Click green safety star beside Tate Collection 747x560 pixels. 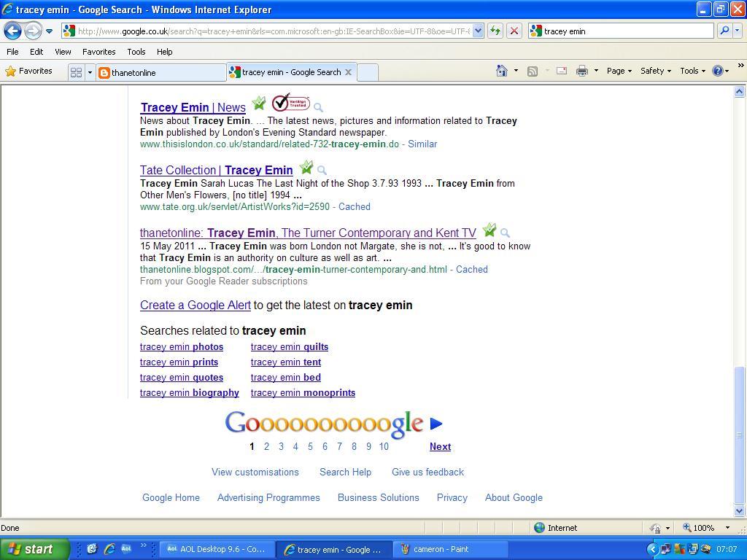[306, 167]
